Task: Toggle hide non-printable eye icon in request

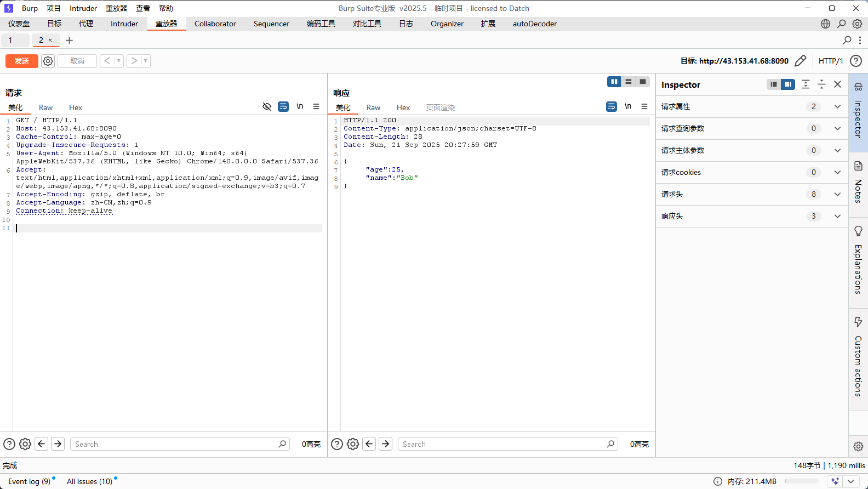Action: pyautogui.click(x=267, y=106)
